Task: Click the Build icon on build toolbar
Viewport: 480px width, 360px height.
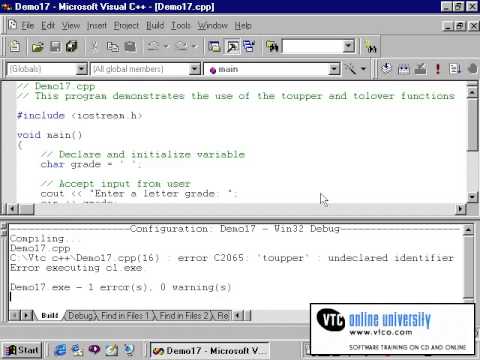Action: click(404, 69)
